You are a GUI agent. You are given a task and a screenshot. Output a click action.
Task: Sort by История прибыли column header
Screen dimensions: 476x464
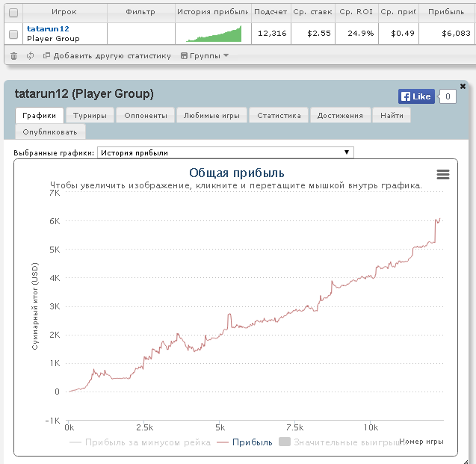coord(213,12)
